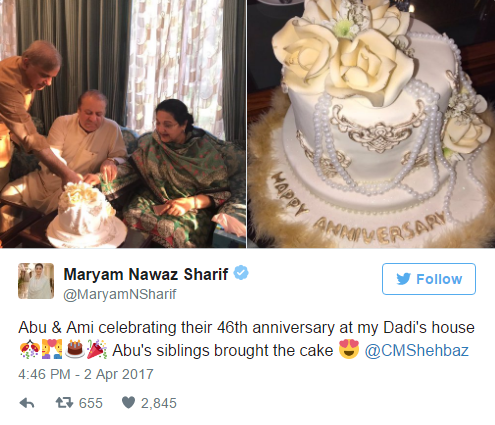Open the profile avatar picture
This screenshot has height=425, width=495.
point(36,281)
